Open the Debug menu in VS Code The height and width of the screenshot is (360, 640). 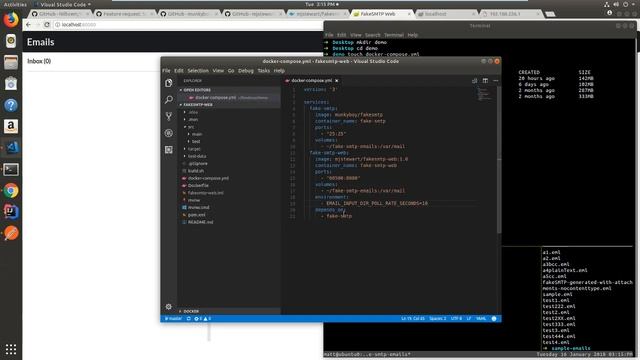point(246,71)
